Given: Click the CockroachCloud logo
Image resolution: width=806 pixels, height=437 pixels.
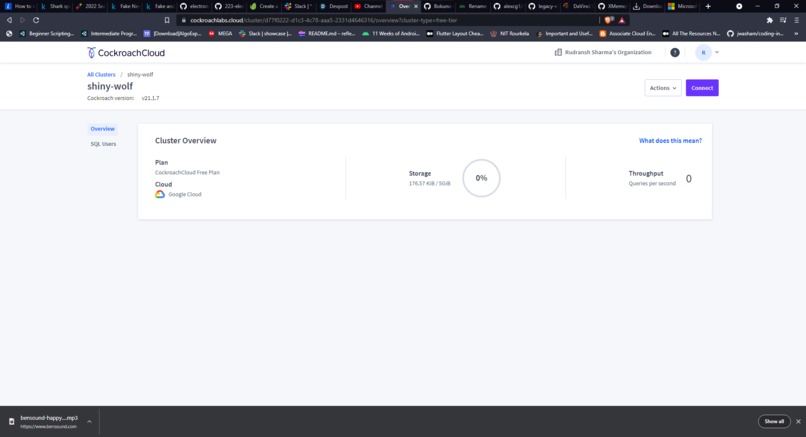Looking at the screenshot, I should (126, 52).
